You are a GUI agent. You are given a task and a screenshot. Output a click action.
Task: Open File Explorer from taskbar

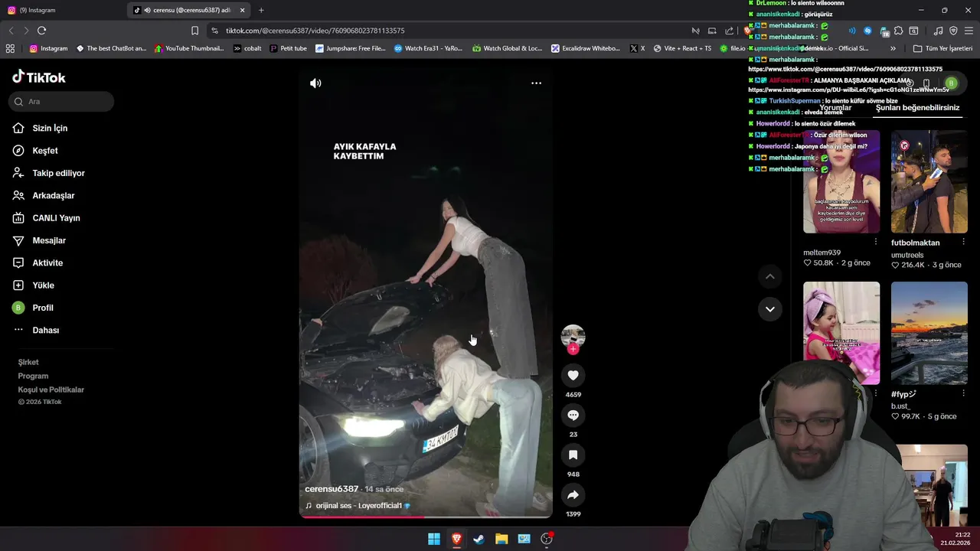click(x=501, y=539)
